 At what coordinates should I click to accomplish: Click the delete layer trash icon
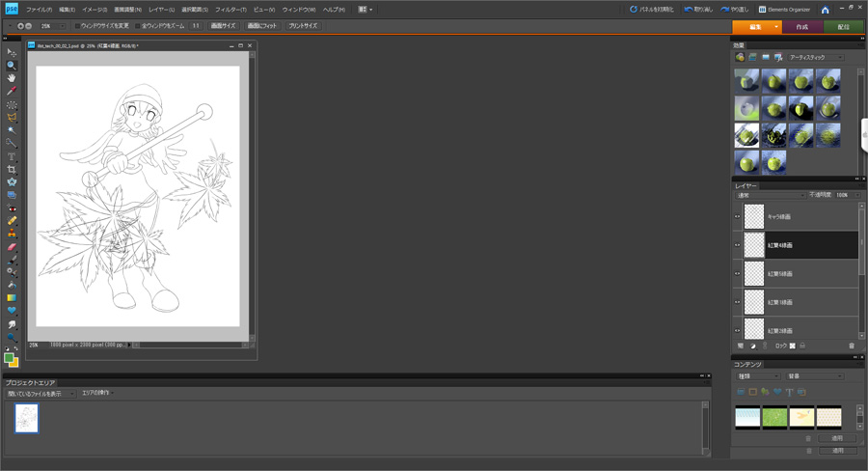(852, 346)
